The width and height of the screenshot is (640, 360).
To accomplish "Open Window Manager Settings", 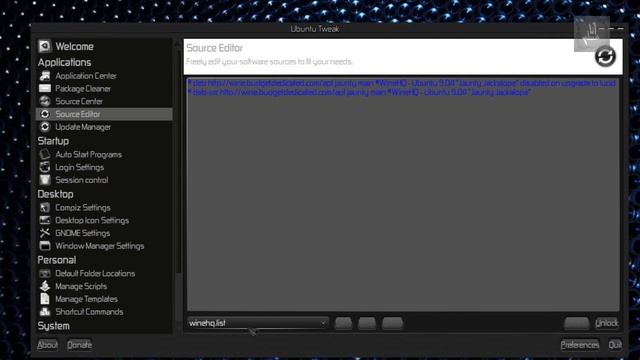I will click(100, 246).
